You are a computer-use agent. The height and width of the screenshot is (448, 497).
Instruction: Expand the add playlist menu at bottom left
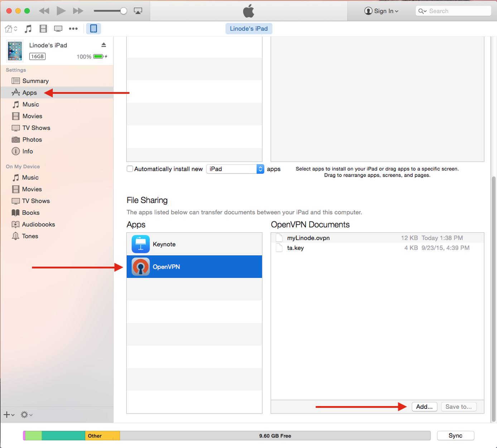9,414
